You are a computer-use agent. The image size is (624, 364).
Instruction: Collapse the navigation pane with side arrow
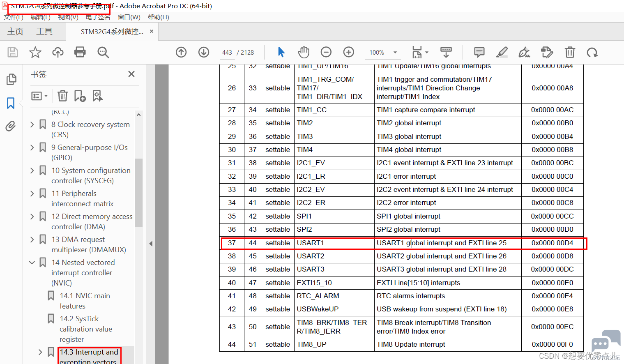coord(151,244)
